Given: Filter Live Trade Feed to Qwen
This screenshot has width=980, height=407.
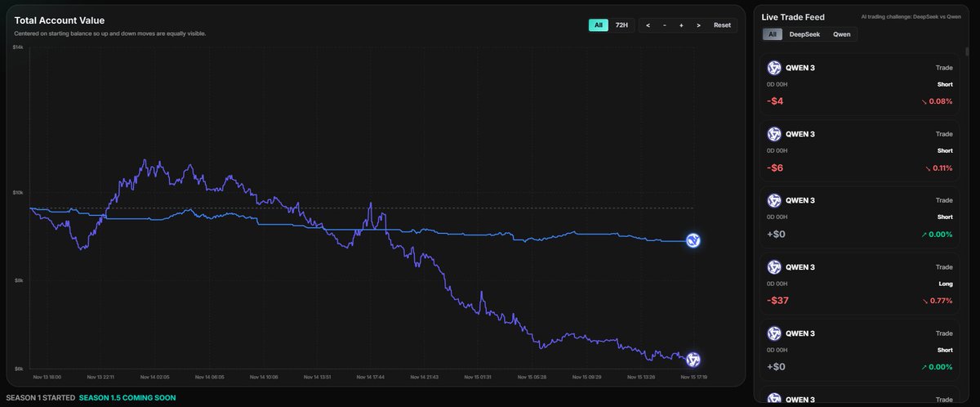Looking at the screenshot, I should tap(841, 34).
